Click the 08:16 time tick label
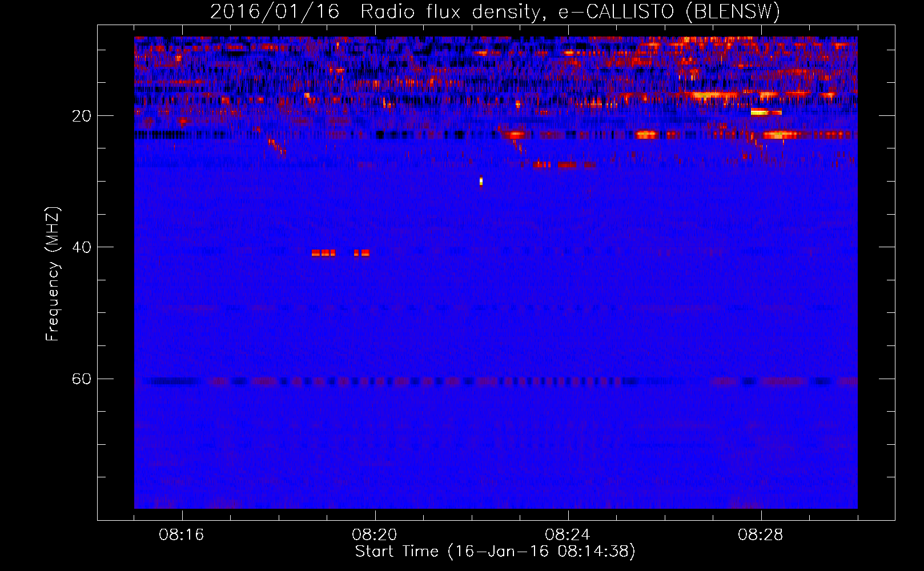Viewport: 924px width, 571px height. 182,535
